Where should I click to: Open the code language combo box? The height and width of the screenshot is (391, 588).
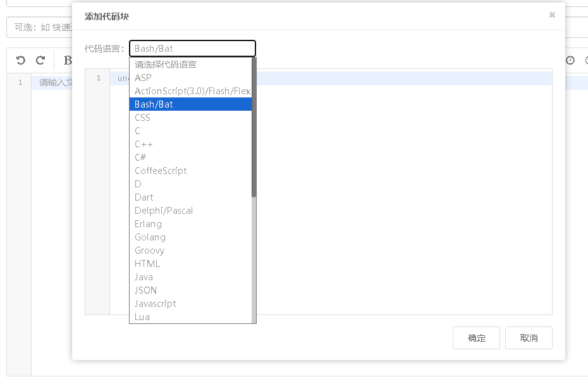pos(192,49)
